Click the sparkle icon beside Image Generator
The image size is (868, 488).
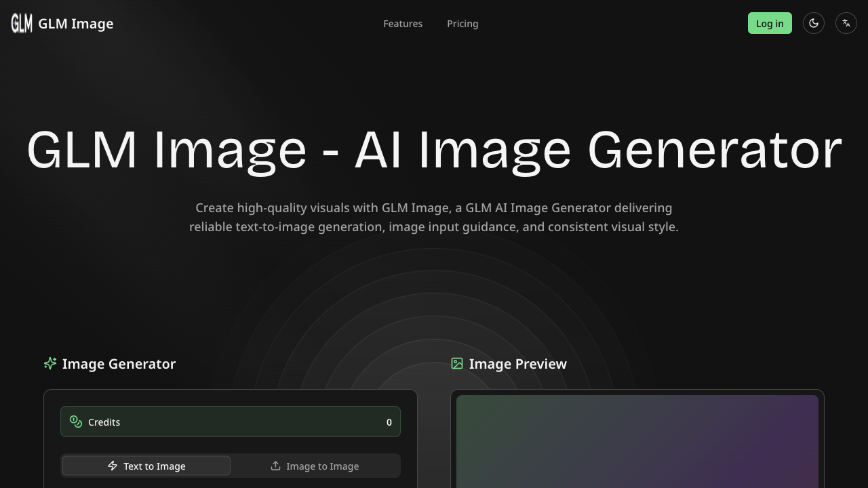pyautogui.click(x=50, y=363)
